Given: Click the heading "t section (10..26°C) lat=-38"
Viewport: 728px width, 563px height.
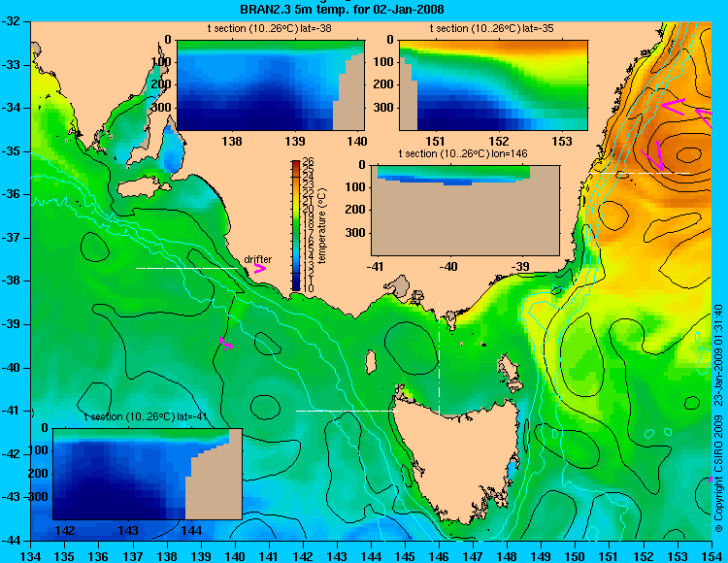Looking at the screenshot, I should [270, 29].
